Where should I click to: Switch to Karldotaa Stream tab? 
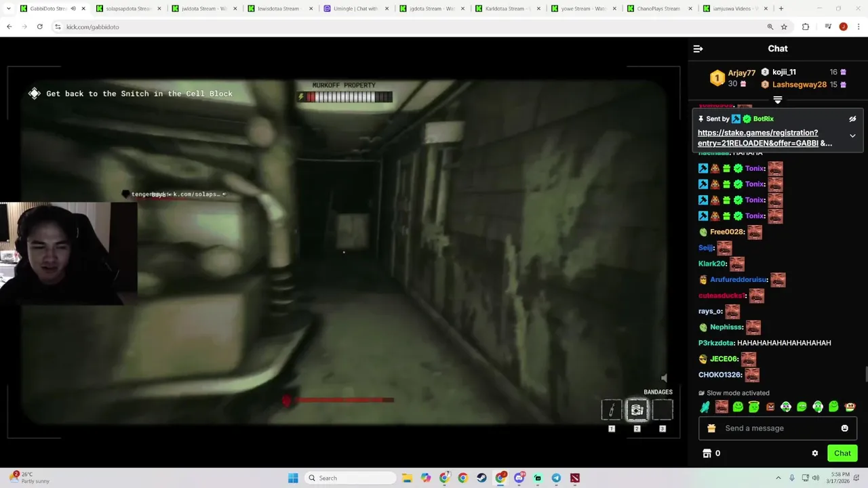[x=507, y=9]
